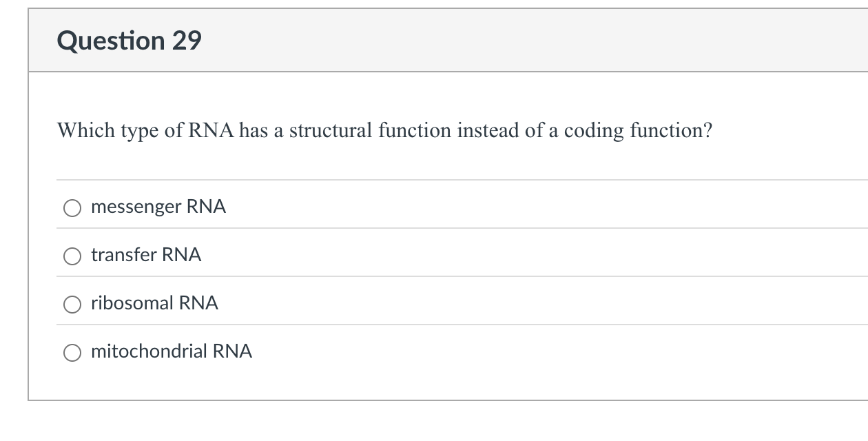Click the transfer RNA answer label
Screen dimensions: 868x441
click(146, 255)
